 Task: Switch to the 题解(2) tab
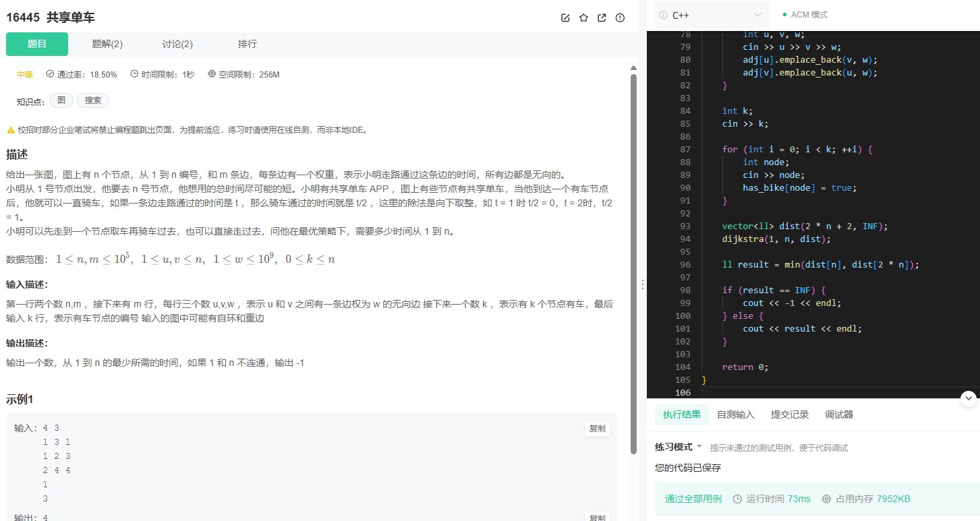(x=107, y=43)
